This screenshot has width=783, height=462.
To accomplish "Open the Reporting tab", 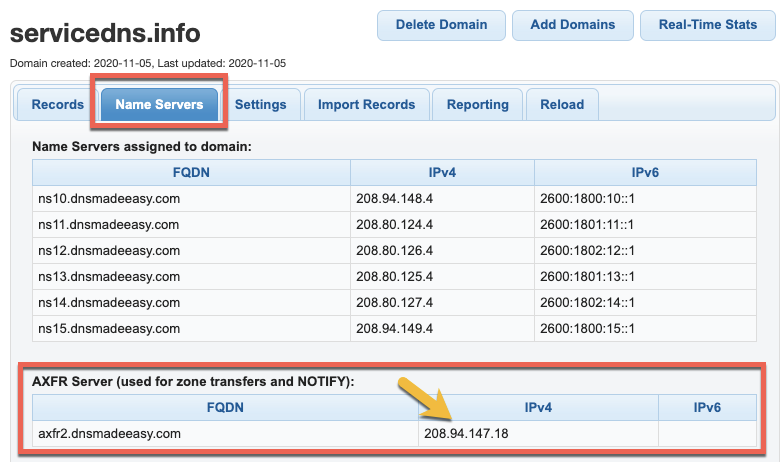I will pyautogui.click(x=477, y=104).
